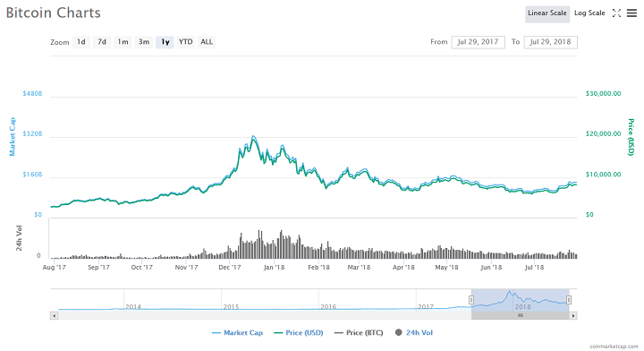Open the chart hamburger menu icon
This screenshot has width=644, height=351.
tap(631, 13)
